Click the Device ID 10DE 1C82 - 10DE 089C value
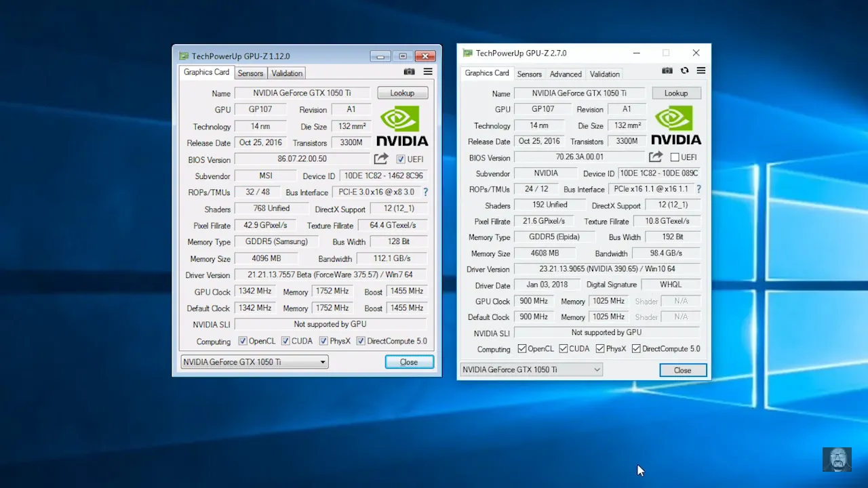This screenshot has width=868, height=488. [660, 174]
